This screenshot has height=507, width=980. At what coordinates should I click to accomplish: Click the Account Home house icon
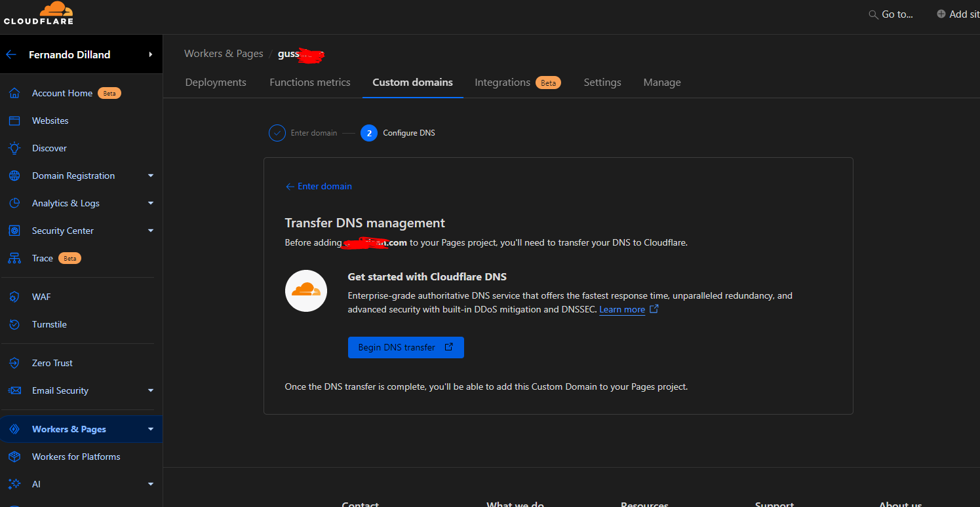14,93
